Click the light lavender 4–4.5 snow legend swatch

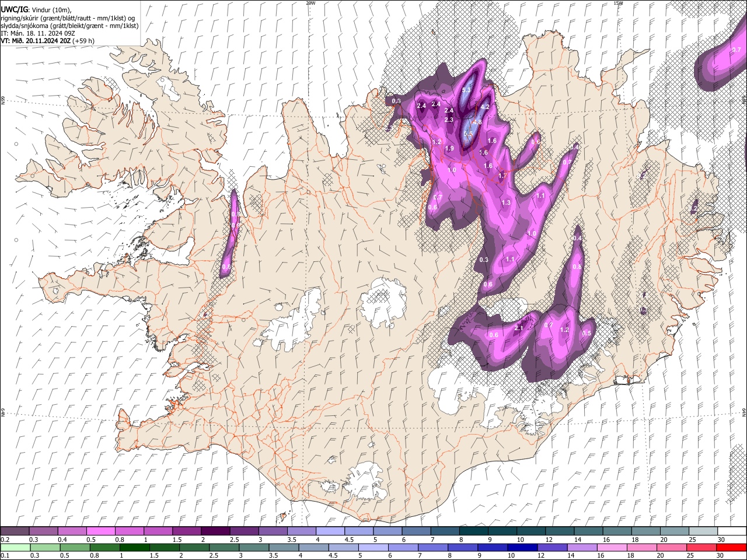coord(330,531)
